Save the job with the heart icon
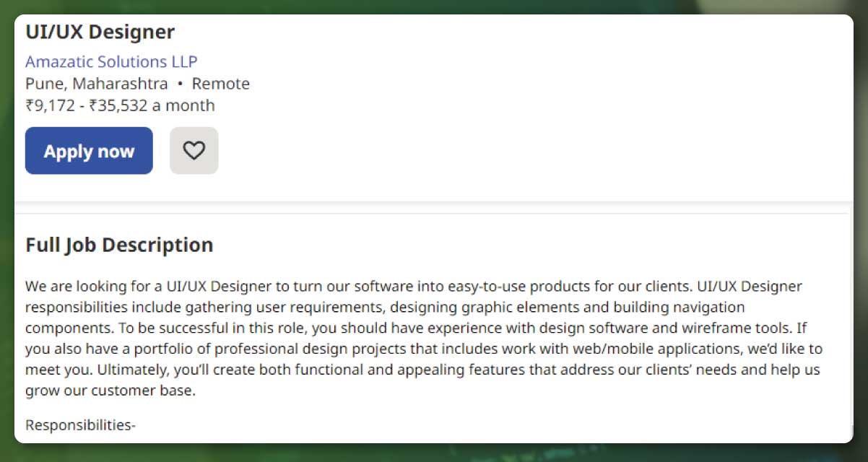The width and height of the screenshot is (868, 462). (194, 150)
